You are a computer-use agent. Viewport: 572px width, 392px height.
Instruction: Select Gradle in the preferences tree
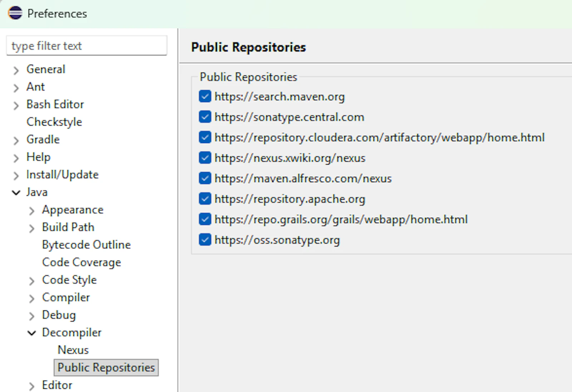tap(43, 139)
